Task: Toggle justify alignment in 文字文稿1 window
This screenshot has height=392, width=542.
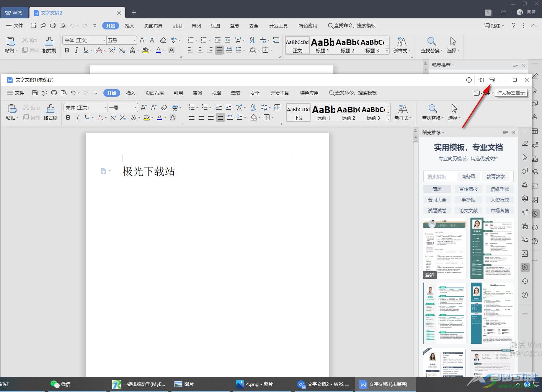Action: coord(220,118)
